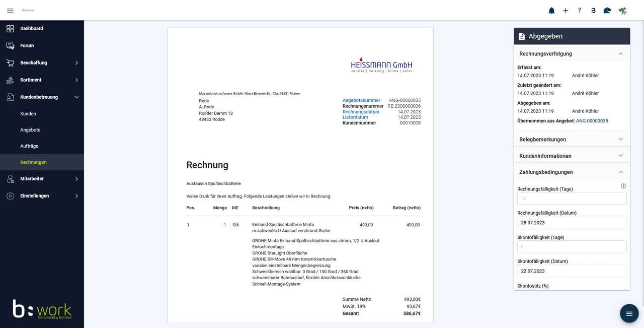
Task: Open linked offer ANG-00000035 in the tracking panel
Action: tap(592, 121)
